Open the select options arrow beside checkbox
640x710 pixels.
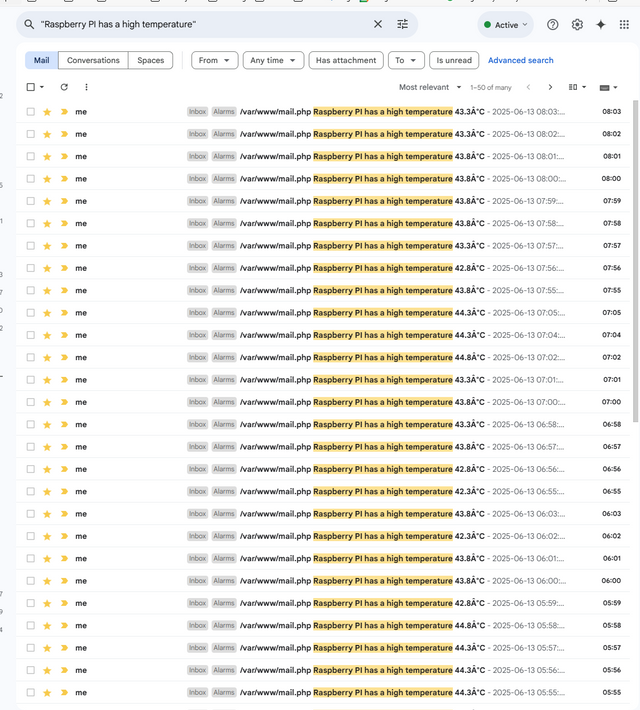[x=42, y=87]
